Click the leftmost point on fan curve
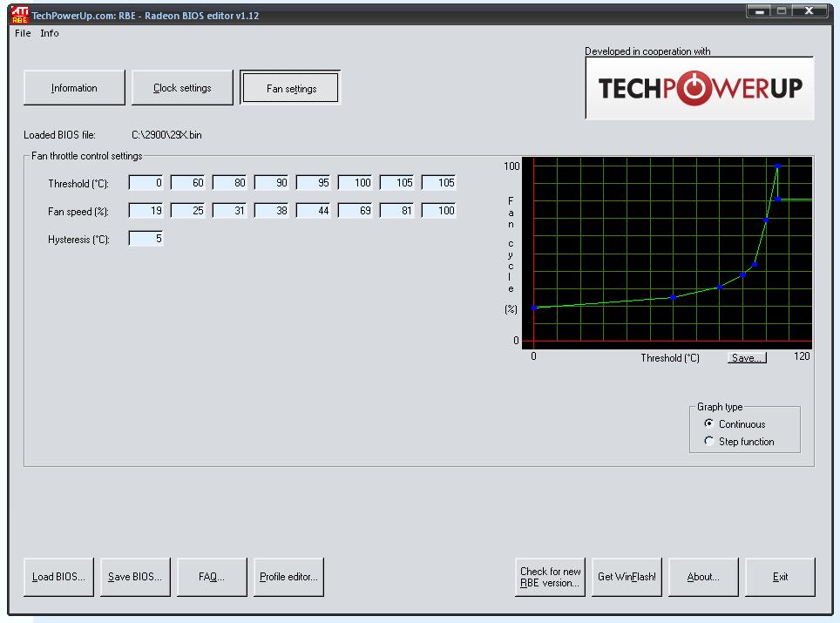 [x=534, y=308]
